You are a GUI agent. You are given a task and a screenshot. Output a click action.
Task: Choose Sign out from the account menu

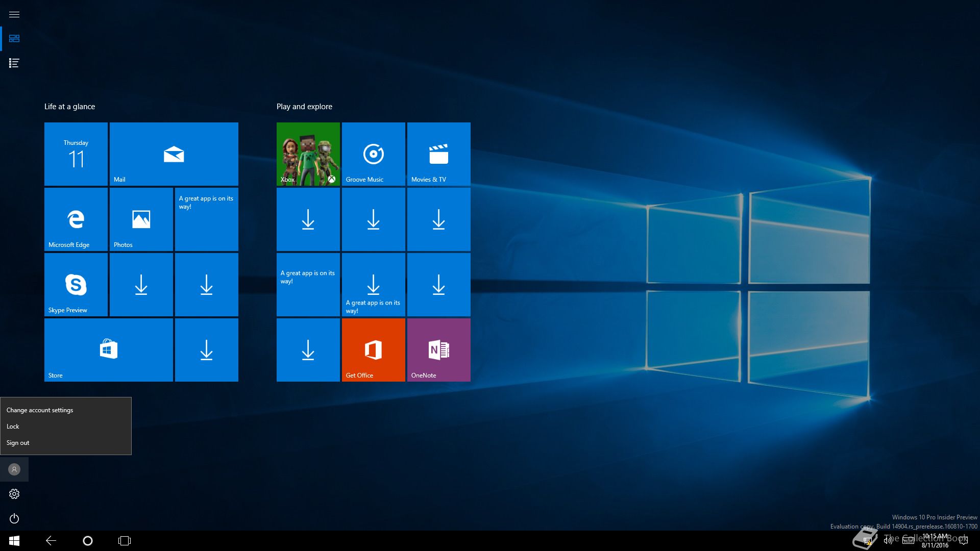pos(66,443)
